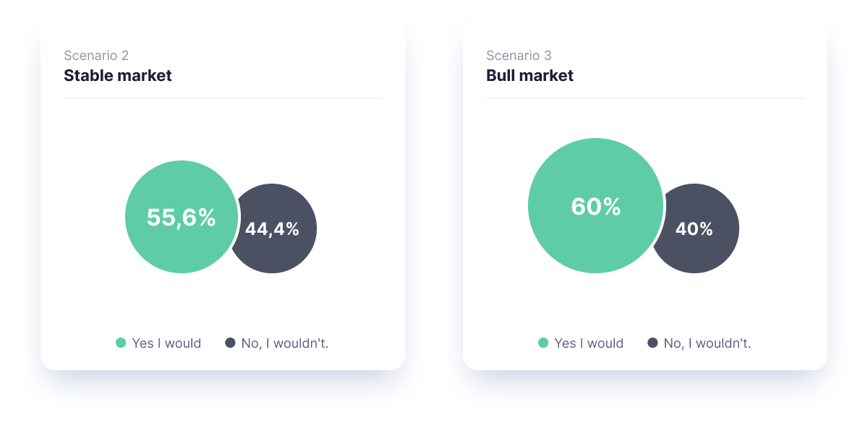Click the 44,4% percentage text

point(272,228)
